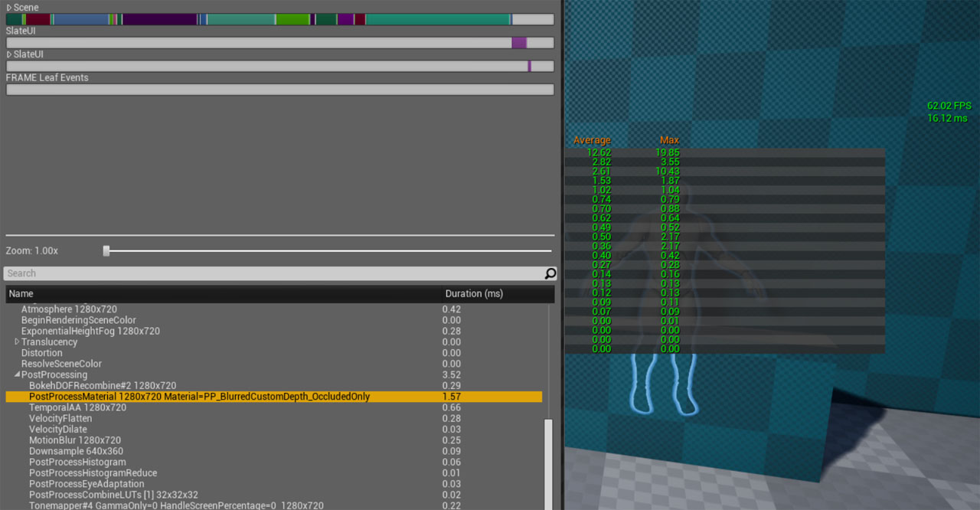This screenshot has width=980, height=510.
Task: Expand the Translucency tree item
Action: 17,342
